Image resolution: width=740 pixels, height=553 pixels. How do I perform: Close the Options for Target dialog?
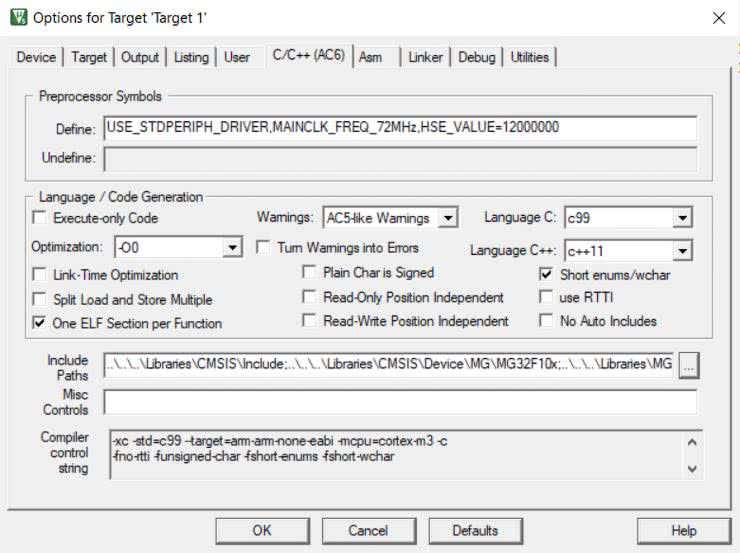point(718,18)
